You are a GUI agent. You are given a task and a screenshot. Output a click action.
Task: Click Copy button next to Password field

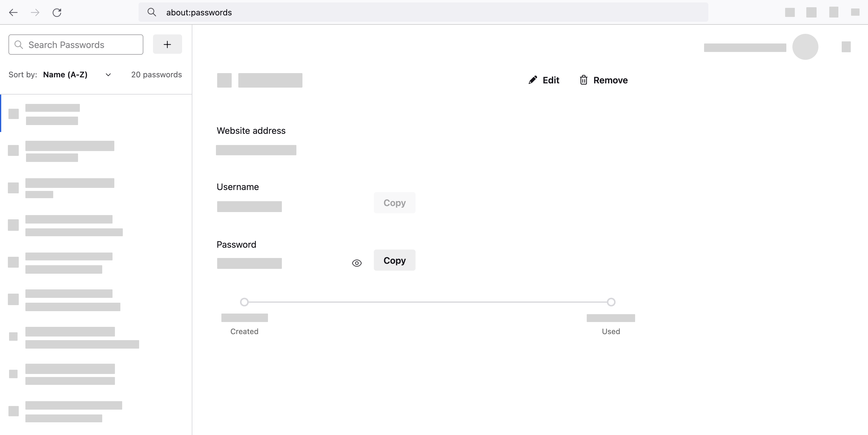pos(395,260)
